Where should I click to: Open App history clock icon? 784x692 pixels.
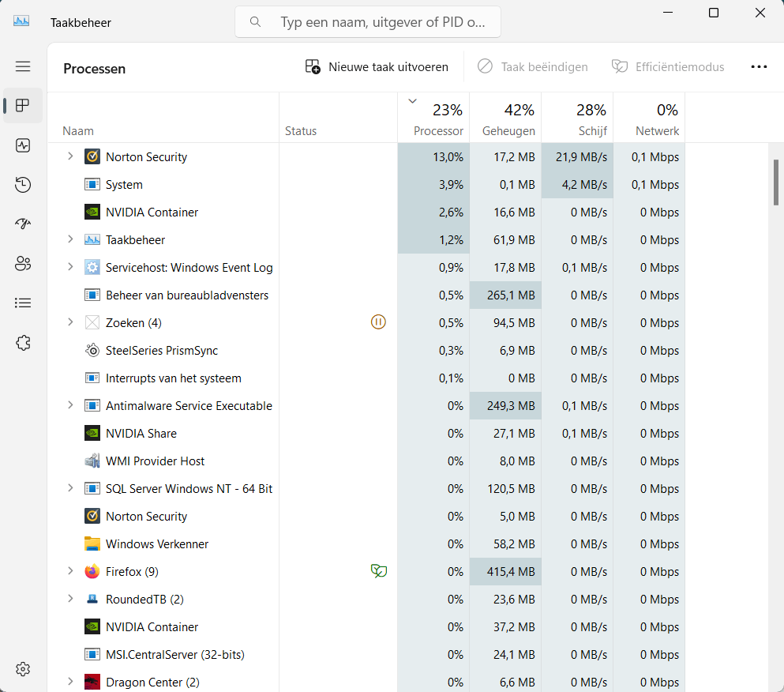[22, 185]
